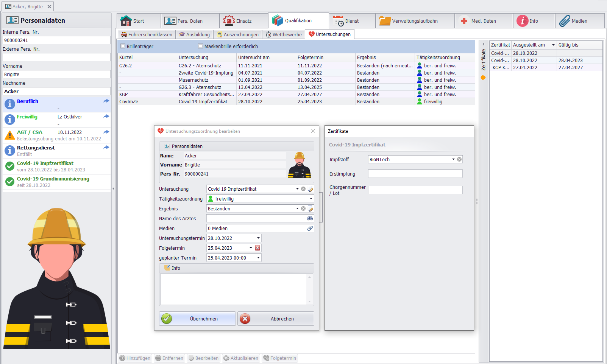Open the geplanter Termin dropdown
The image size is (607, 364).
coord(258,258)
